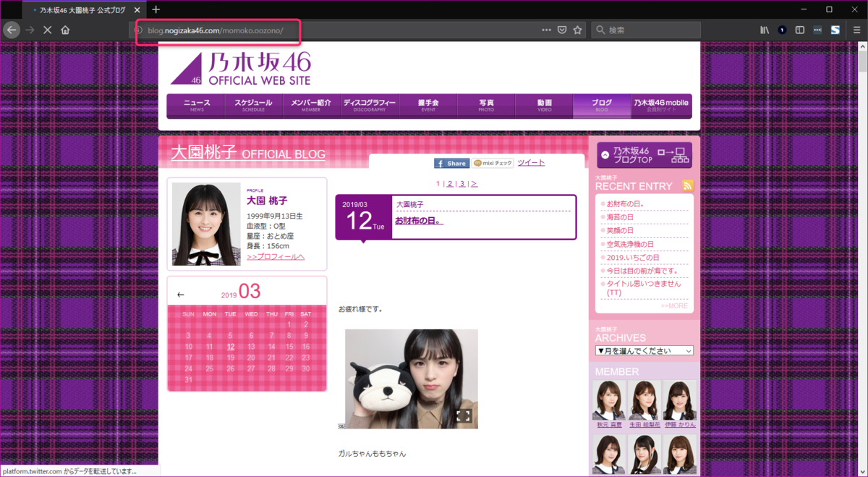Viewport: 868px width, 477px height.
Task: Click 大園桃子 OFFICIAL BLOG title link
Action: point(248,153)
